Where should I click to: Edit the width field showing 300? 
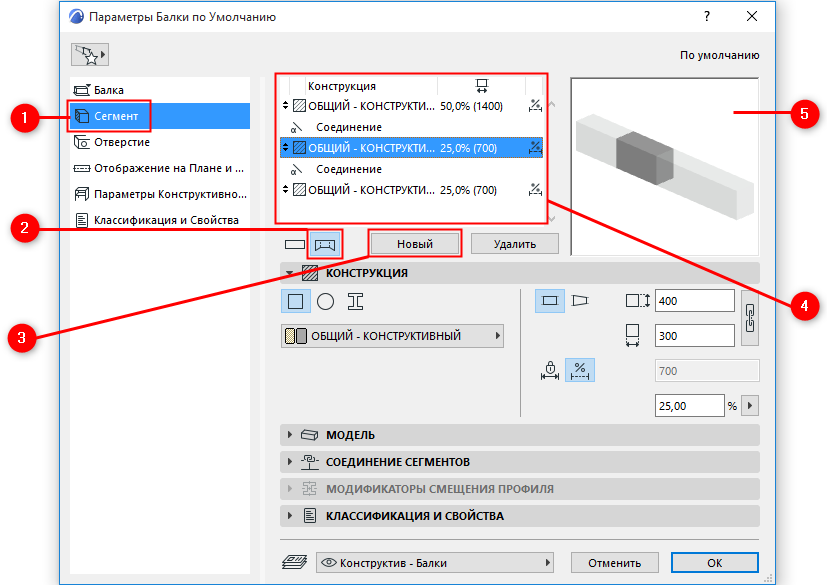click(x=695, y=335)
